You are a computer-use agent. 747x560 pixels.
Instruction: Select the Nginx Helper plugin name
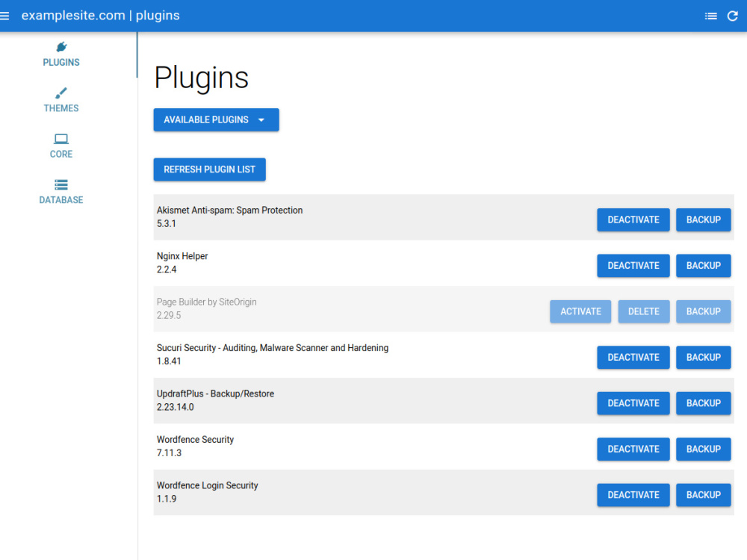[182, 256]
